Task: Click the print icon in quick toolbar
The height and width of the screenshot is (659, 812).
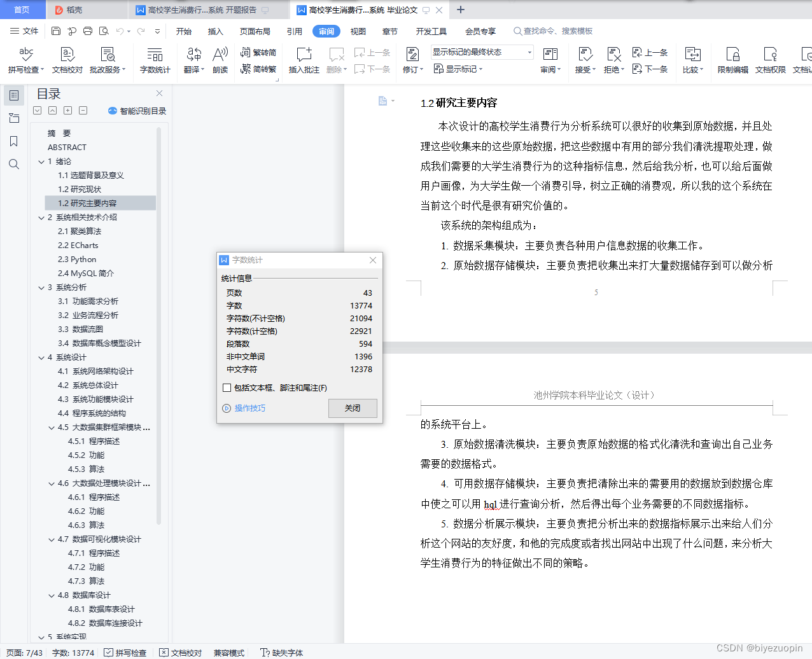Action: pos(88,31)
